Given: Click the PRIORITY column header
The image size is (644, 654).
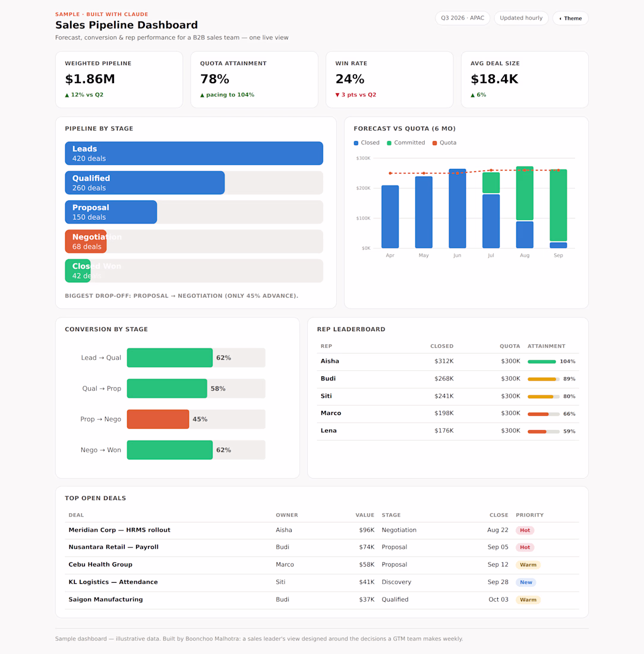Looking at the screenshot, I should click(530, 515).
